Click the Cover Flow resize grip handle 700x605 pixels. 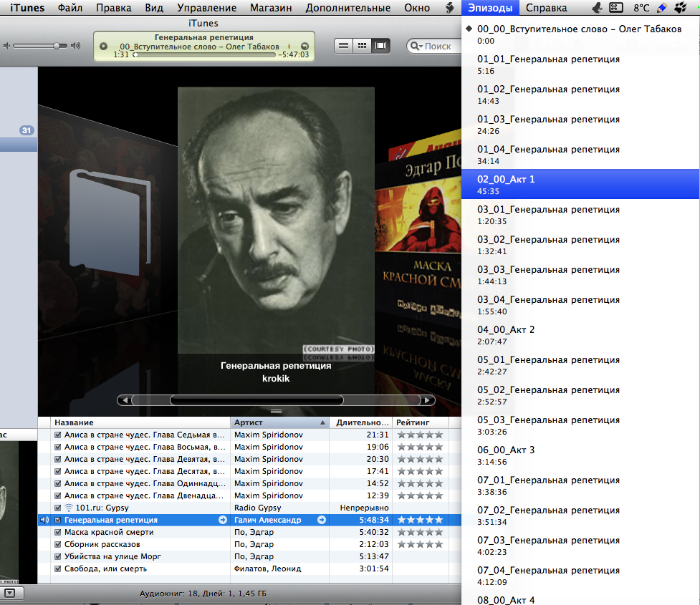(277, 411)
